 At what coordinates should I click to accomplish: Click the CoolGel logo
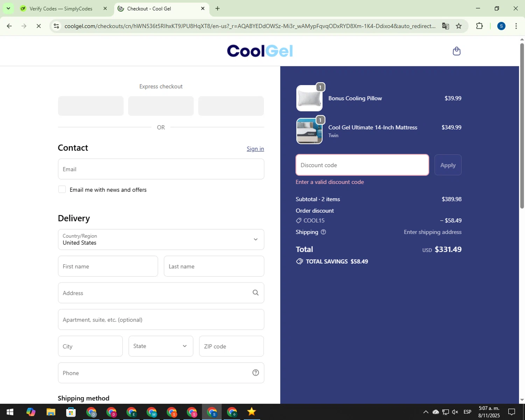[x=260, y=51]
